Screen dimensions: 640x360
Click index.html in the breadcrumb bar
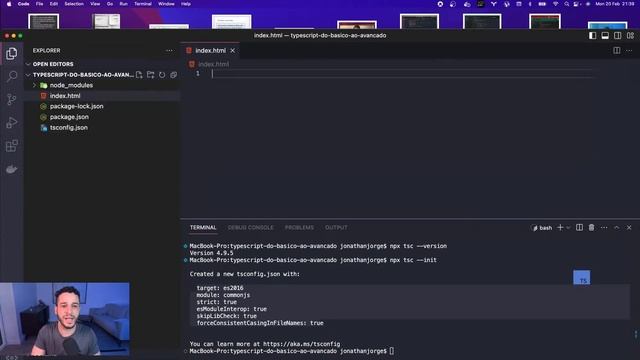[213, 64]
